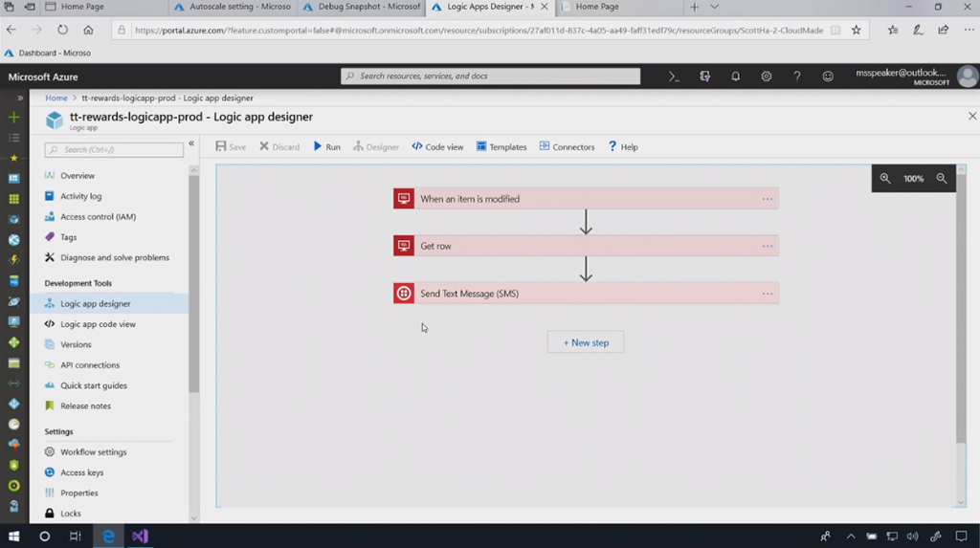Viewport: 980px width, 548px height.
Task: Click Create a resource plus icon
Action: [13, 118]
